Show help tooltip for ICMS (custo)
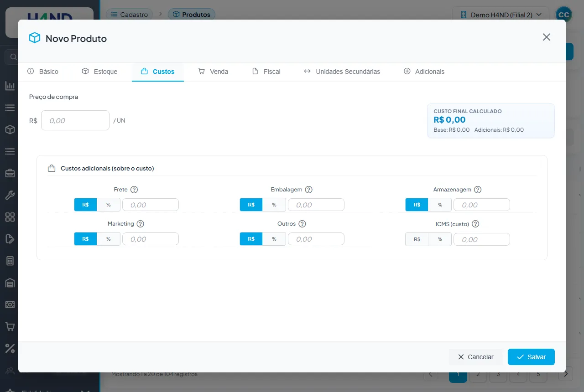The width and height of the screenshot is (584, 392). pos(475,224)
